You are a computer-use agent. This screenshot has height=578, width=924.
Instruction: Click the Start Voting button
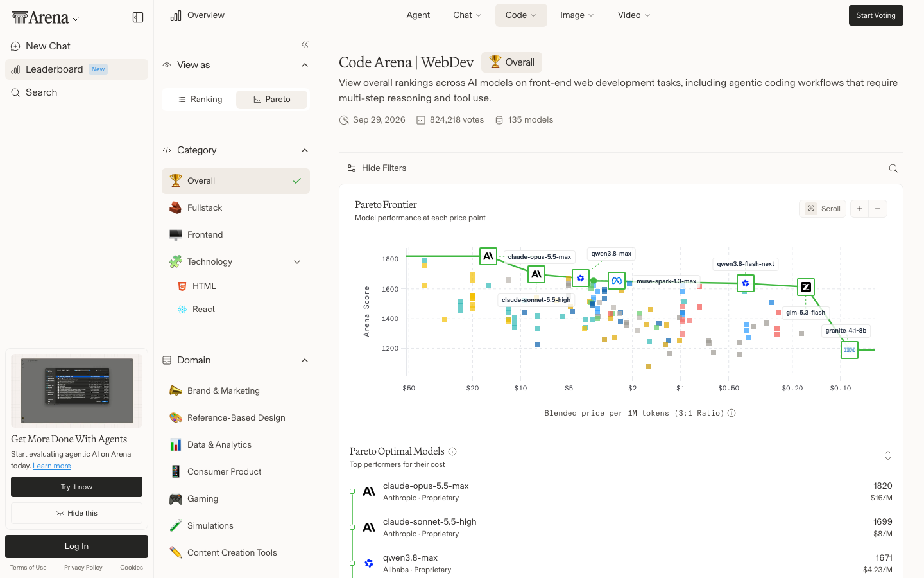(876, 15)
